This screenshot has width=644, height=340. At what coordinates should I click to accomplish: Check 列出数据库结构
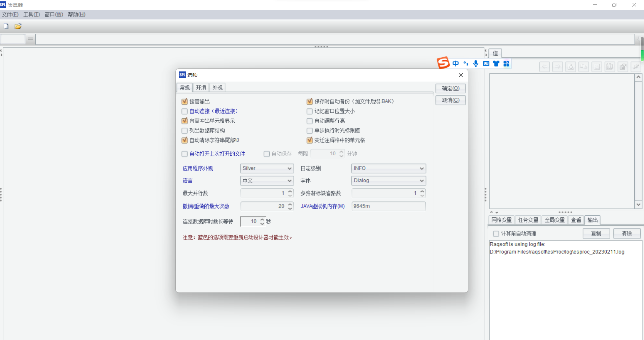click(184, 130)
